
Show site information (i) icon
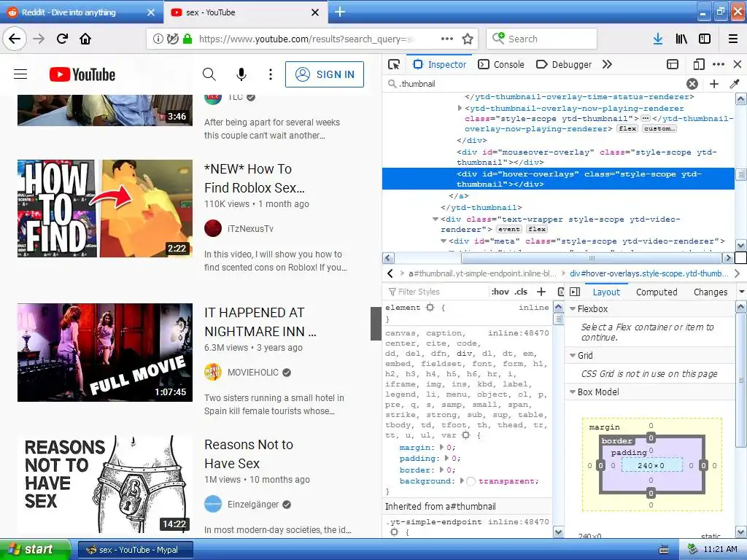coord(158,39)
